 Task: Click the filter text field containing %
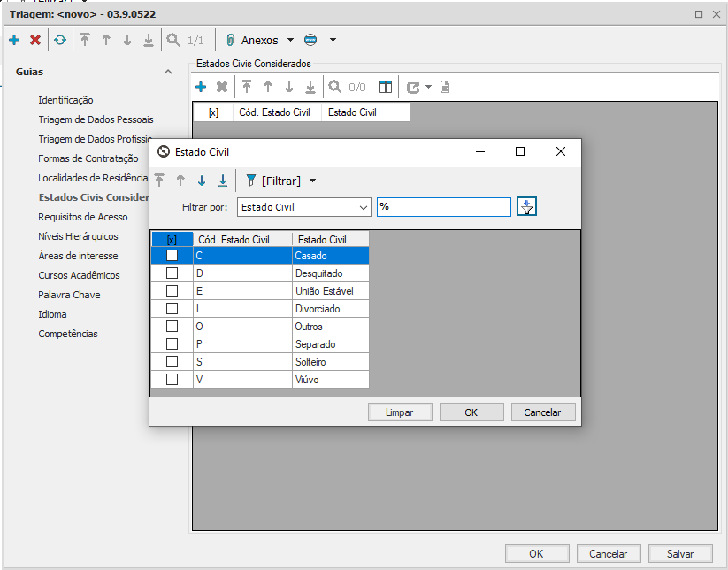click(x=443, y=207)
